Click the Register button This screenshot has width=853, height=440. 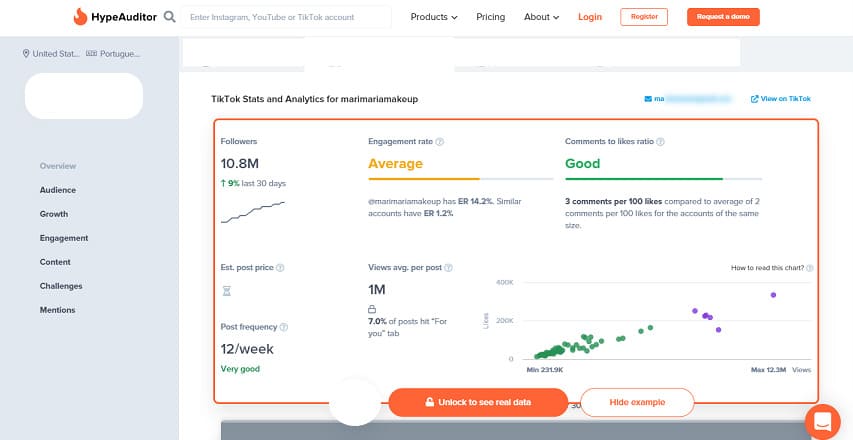tap(644, 17)
